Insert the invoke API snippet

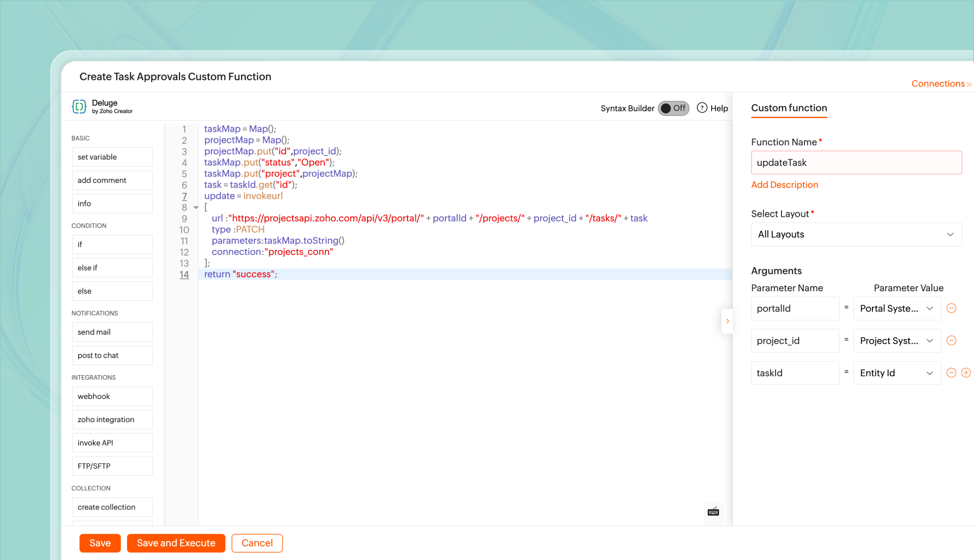[112, 443]
